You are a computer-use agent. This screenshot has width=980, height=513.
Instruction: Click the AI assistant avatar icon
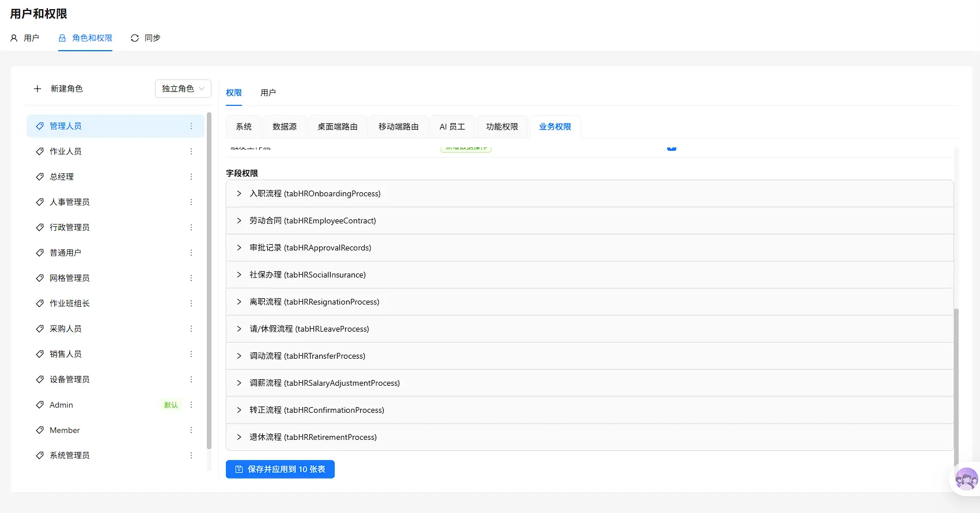click(966, 478)
